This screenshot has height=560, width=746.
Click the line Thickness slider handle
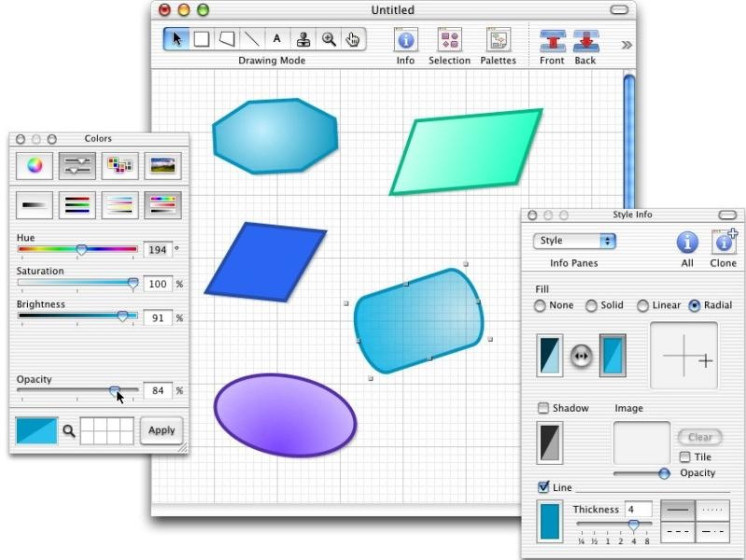(x=633, y=525)
